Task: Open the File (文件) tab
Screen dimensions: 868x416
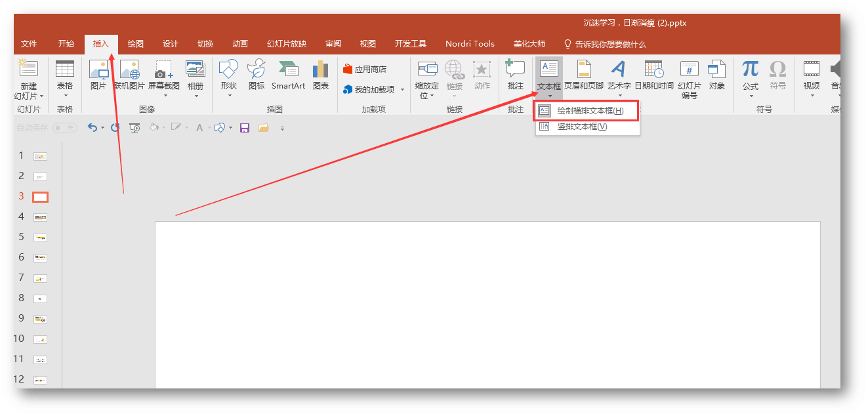Action: point(29,44)
